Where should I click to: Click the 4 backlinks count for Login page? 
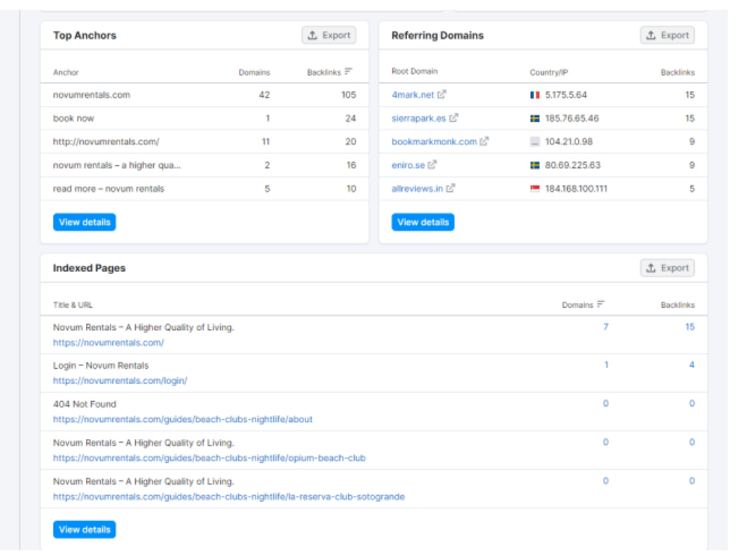(692, 365)
